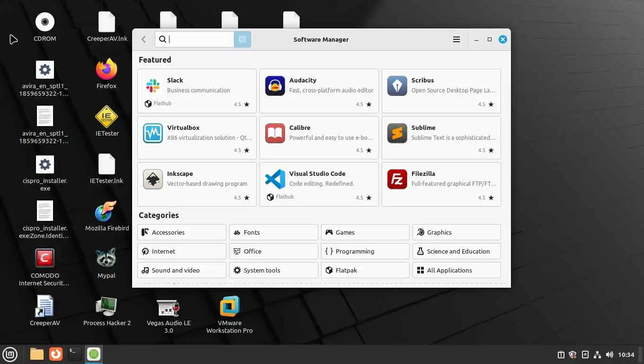This screenshot has width=644, height=364.
Task: Click 'Fast, cross-platform audio editor' description
Action: [331, 90]
